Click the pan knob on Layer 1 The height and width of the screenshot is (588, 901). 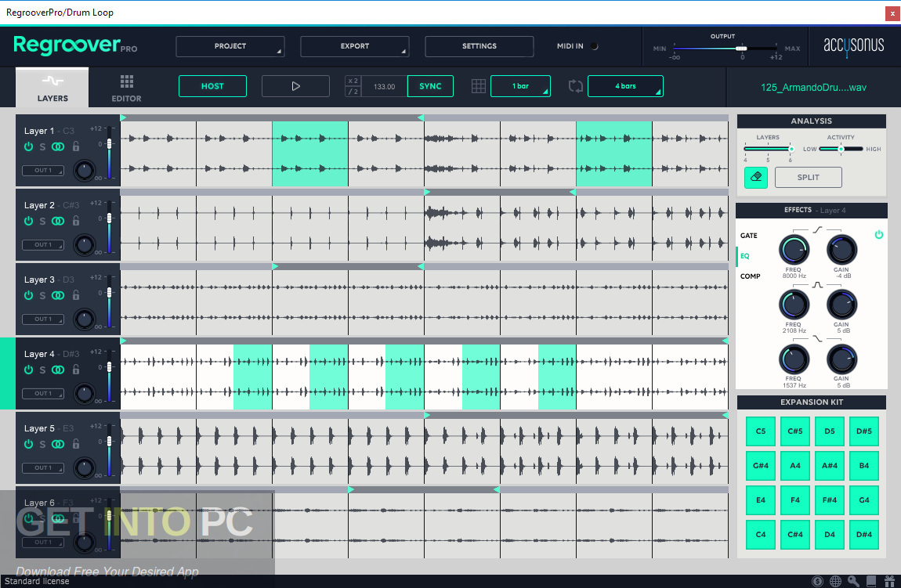click(x=85, y=170)
